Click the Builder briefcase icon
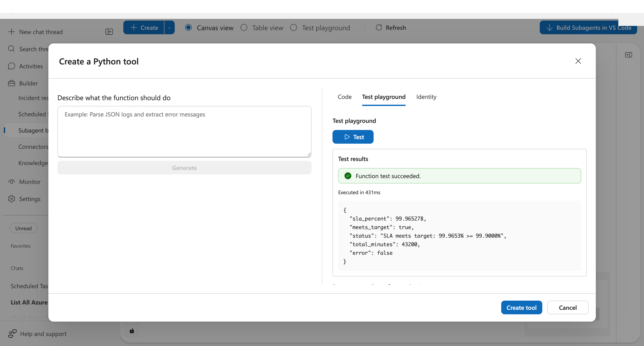The image size is (644, 346). click(12, 83)
